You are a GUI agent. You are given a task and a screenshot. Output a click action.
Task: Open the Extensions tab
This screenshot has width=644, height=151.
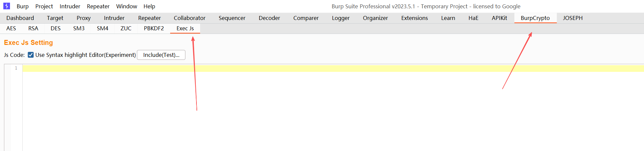pos(415,18)
